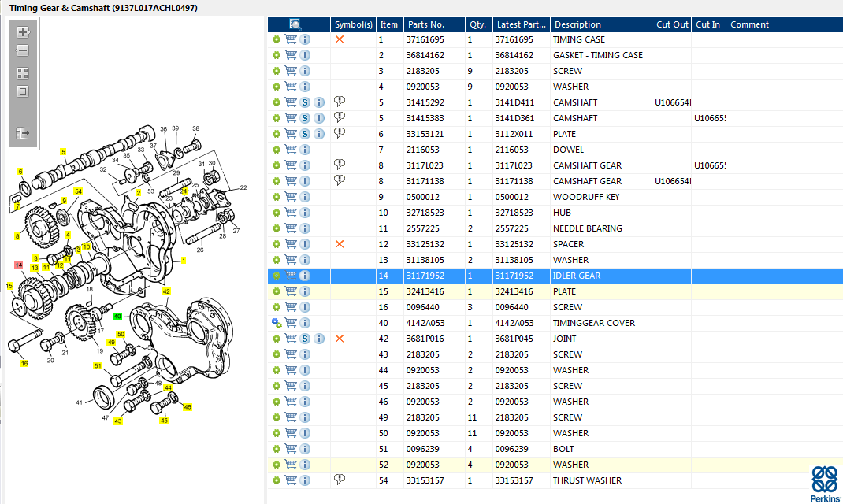The width and height of the screenshot is (843, 504).
Task: Click the list-arrow icon in diagram toolbar
Action: (x=23, y=133)
